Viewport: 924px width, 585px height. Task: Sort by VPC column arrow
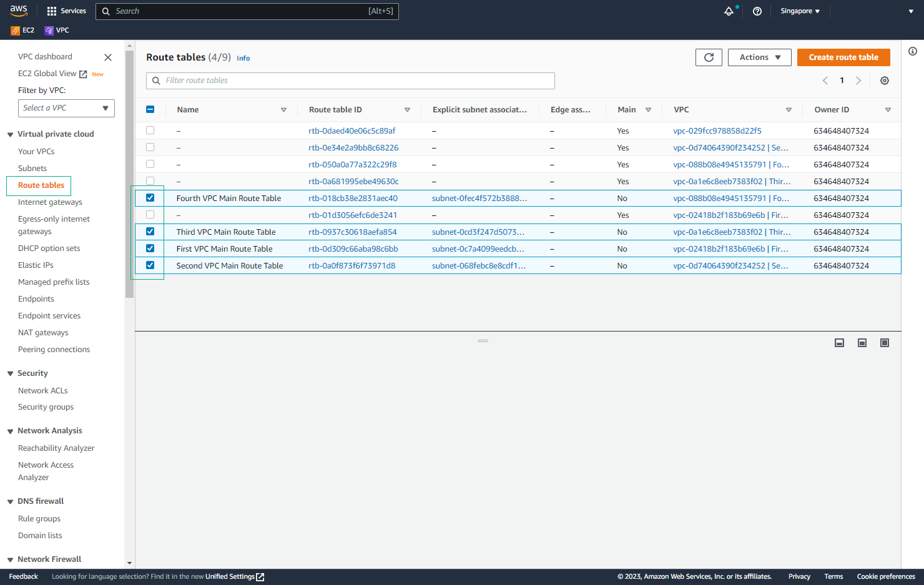[789, 110]
